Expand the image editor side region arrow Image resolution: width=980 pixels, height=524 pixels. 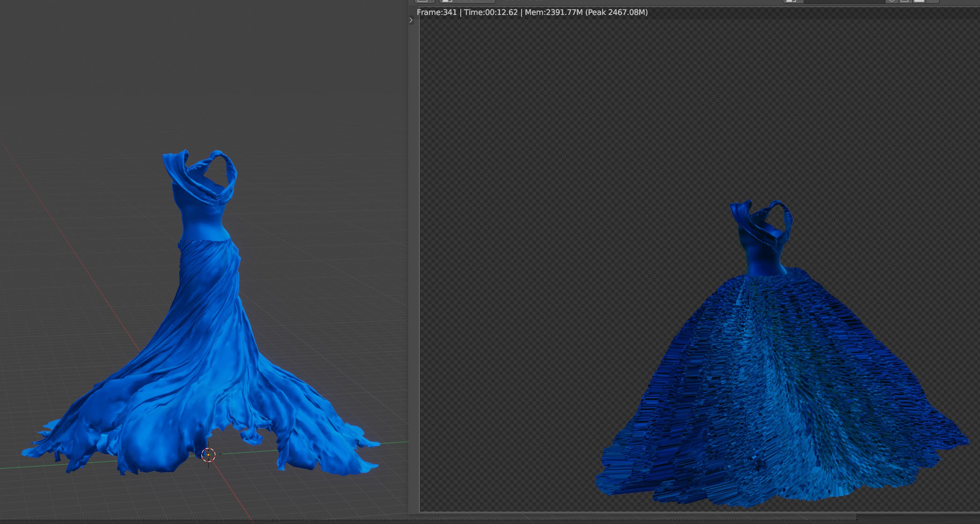[411, 20]
